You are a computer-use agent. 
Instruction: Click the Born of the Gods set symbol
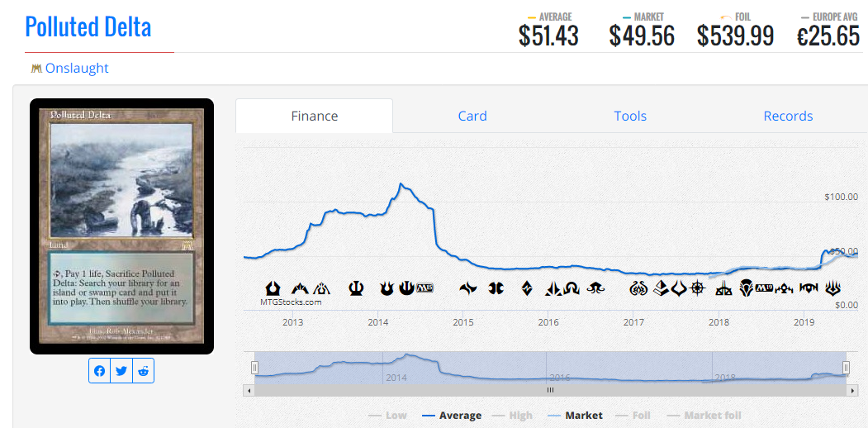point(386,288)
